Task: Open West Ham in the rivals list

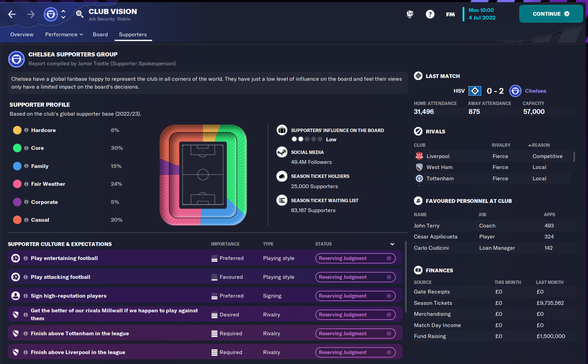Action: [440, 167]
